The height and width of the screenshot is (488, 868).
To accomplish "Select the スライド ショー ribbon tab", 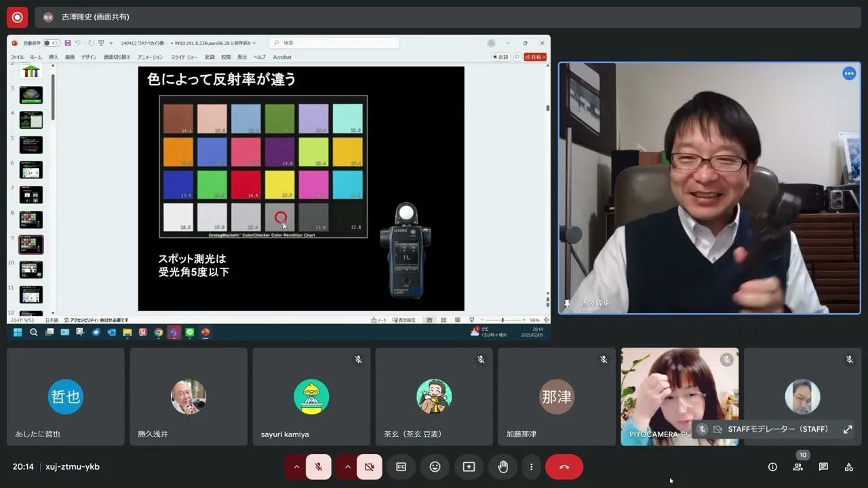I will click(x=184, y=58).
